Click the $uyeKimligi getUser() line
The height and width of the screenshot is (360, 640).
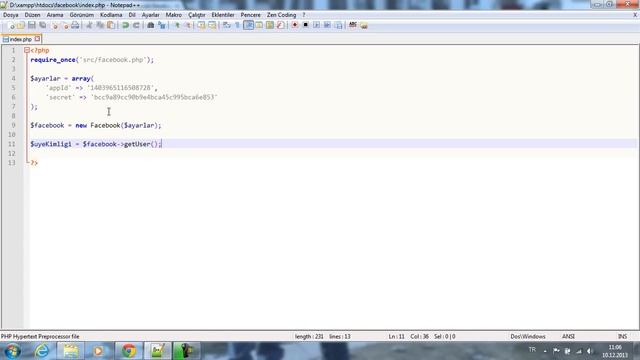point(96,144)
